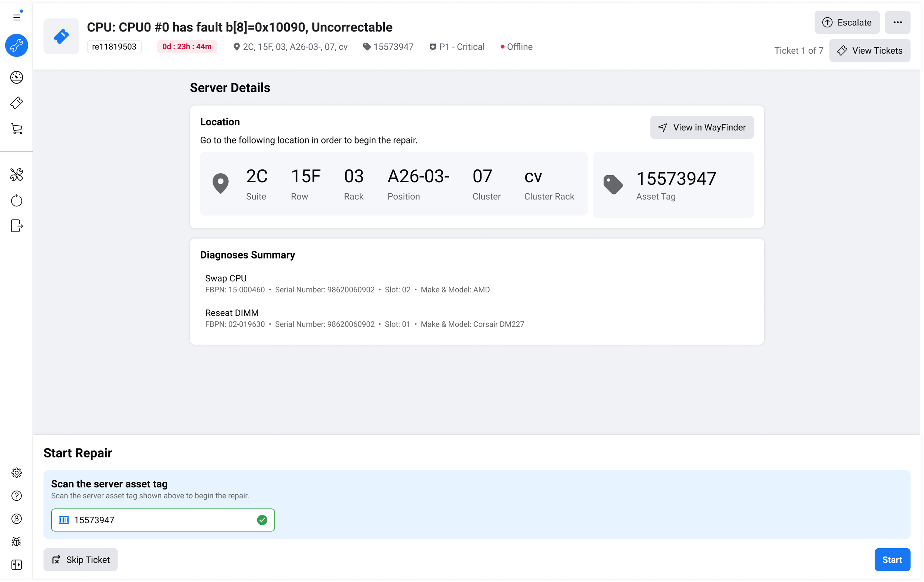The width and height of the screenshot is (924, 582).
Task: Click the Skip Ticket button
Action: (80, 560)
